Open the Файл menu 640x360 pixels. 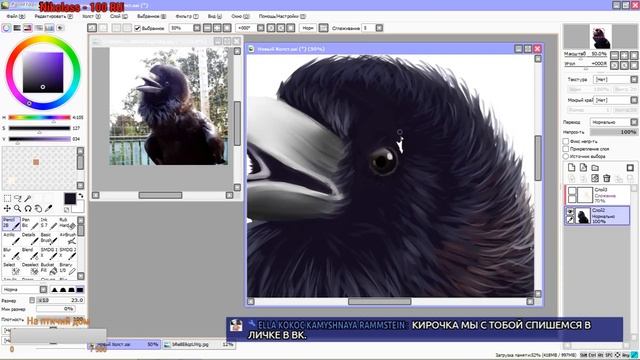16,16
